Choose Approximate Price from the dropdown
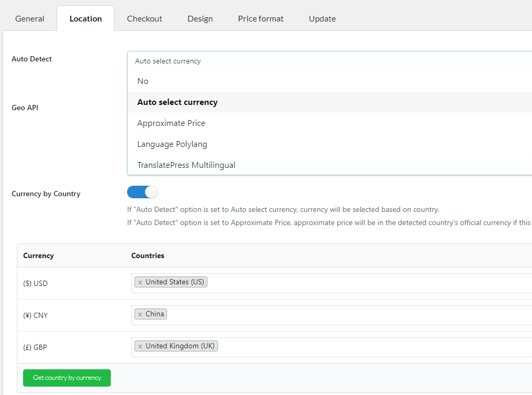The height and width of the screenshot is (395, 532). click(x=171, y=123)
